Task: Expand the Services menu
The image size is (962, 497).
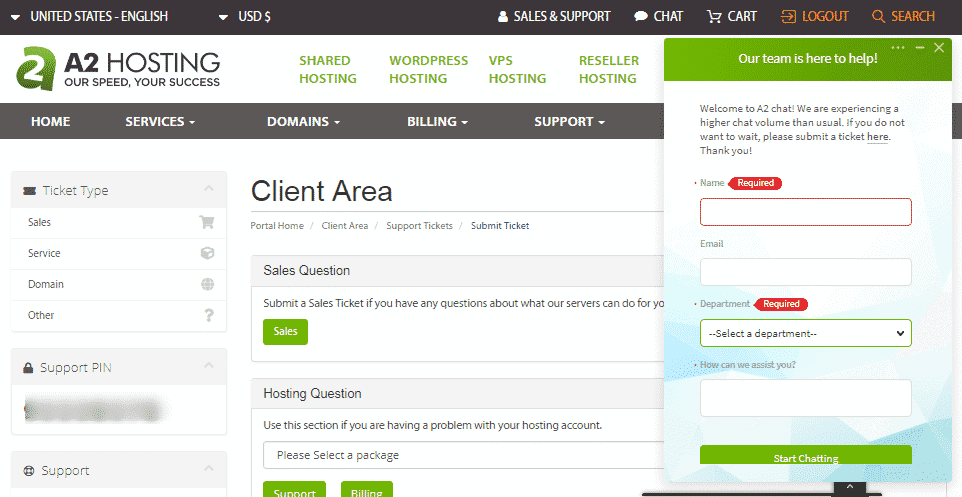Action: 160,121
